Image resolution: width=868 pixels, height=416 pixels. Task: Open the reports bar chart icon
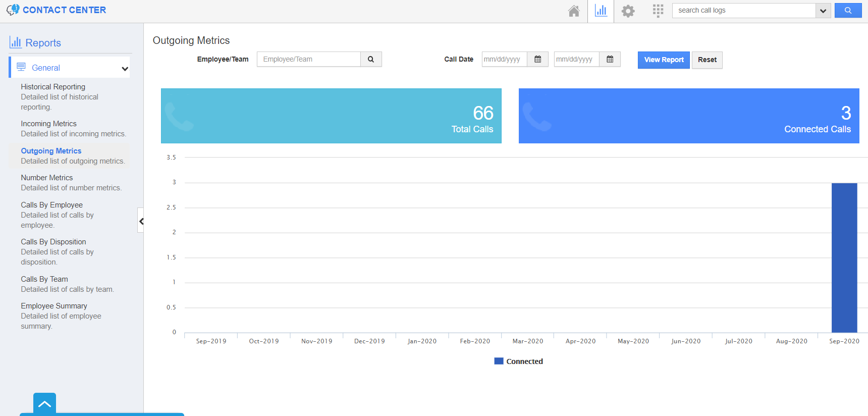coord(601,11)
